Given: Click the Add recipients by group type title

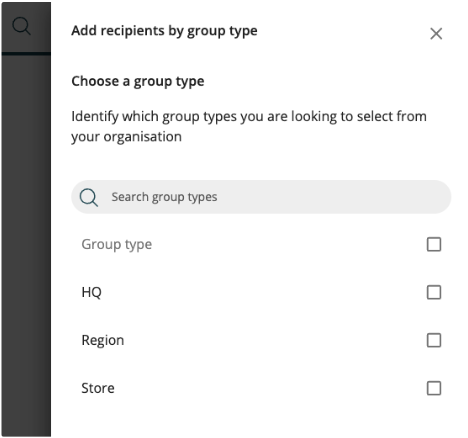Looking at the screenshot, I should 164,31.
